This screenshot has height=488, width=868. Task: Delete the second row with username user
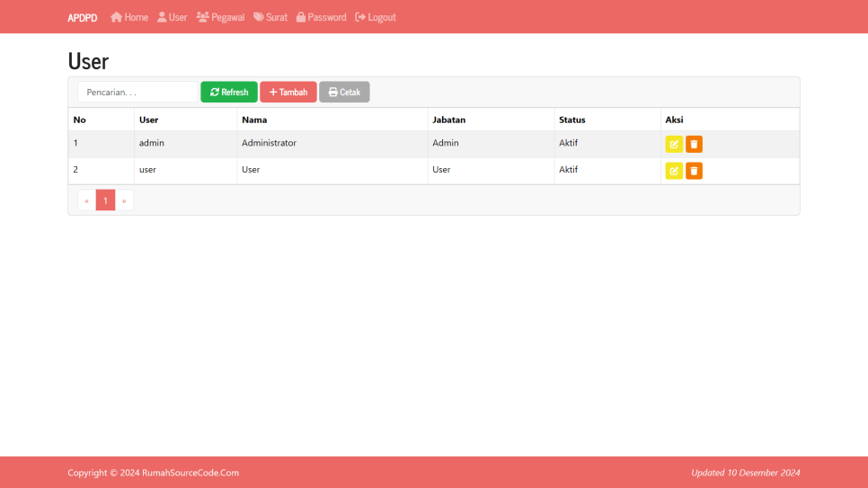[694, 171]
